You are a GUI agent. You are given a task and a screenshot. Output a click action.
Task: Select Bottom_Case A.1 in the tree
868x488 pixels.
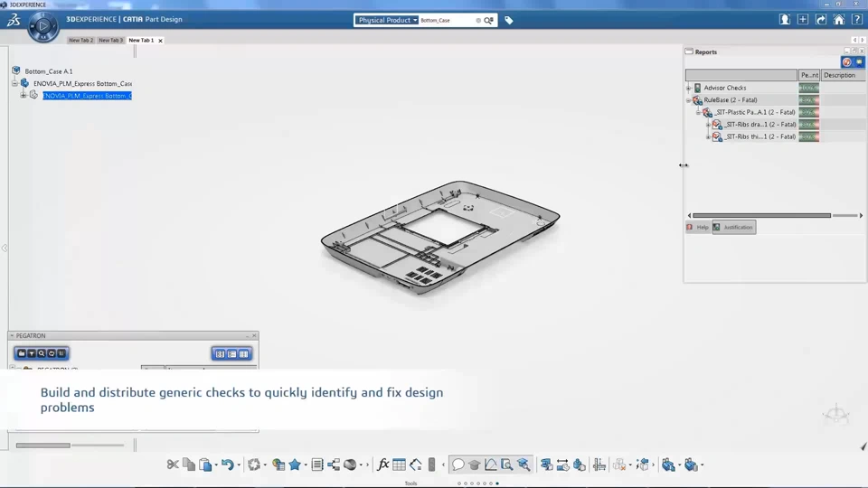click(x=49, y=71)
